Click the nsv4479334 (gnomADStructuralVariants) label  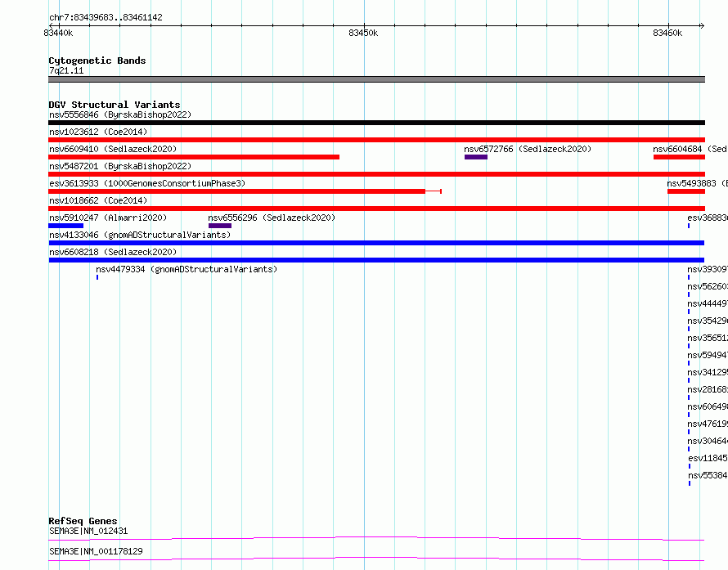186,269
